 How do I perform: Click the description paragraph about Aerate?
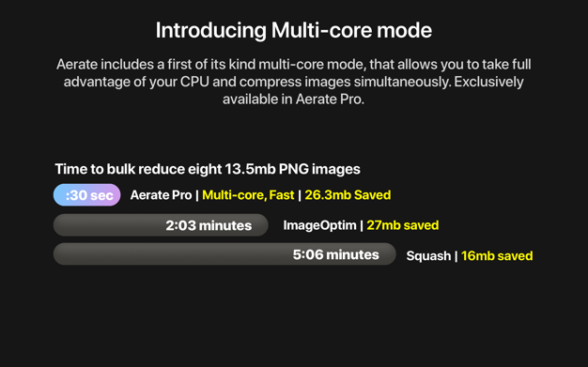(294, 82)
